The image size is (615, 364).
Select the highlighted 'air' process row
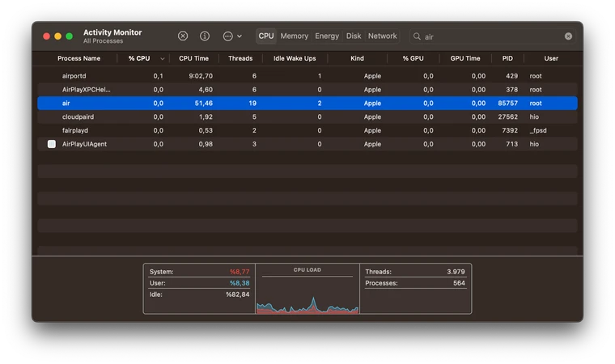(307, 104)
